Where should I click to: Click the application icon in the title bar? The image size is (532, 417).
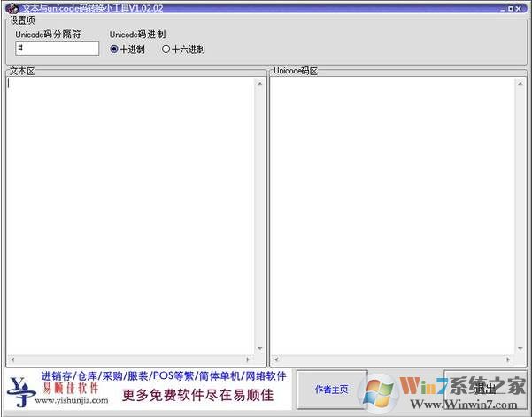[x=12, y=8]
